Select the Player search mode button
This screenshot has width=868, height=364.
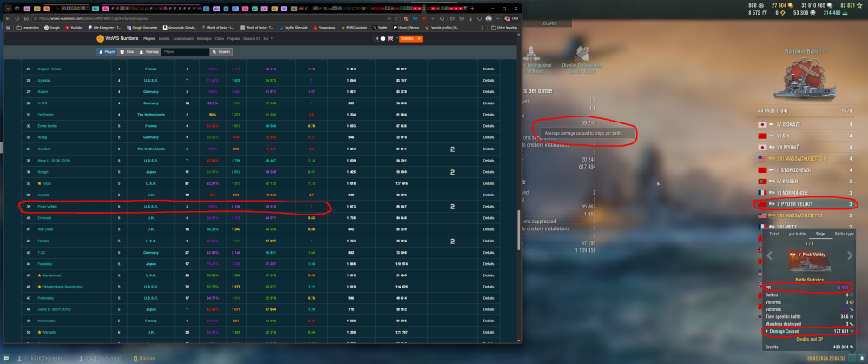[x=107, y=51]
